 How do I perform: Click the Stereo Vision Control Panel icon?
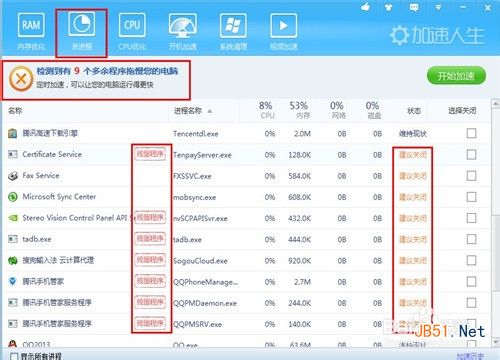[13, 218]
